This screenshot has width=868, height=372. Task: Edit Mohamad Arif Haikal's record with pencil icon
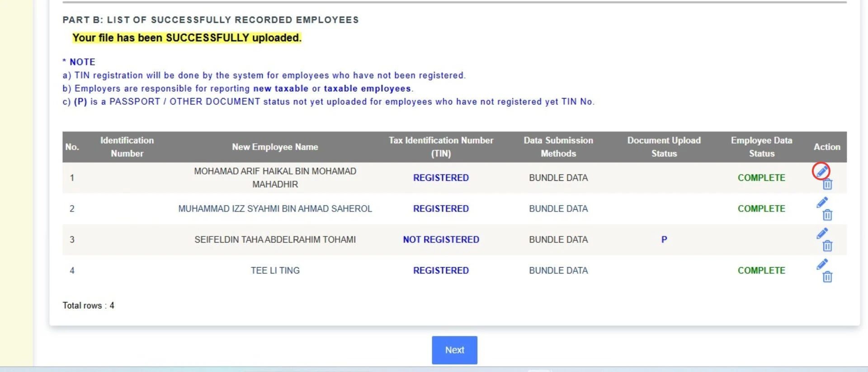[822, 171]
